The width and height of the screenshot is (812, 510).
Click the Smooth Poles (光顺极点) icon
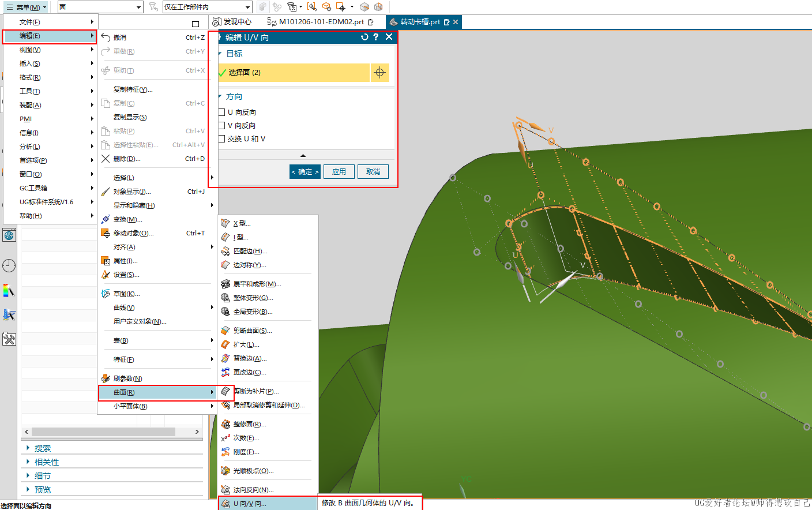(x=225, y=471)
